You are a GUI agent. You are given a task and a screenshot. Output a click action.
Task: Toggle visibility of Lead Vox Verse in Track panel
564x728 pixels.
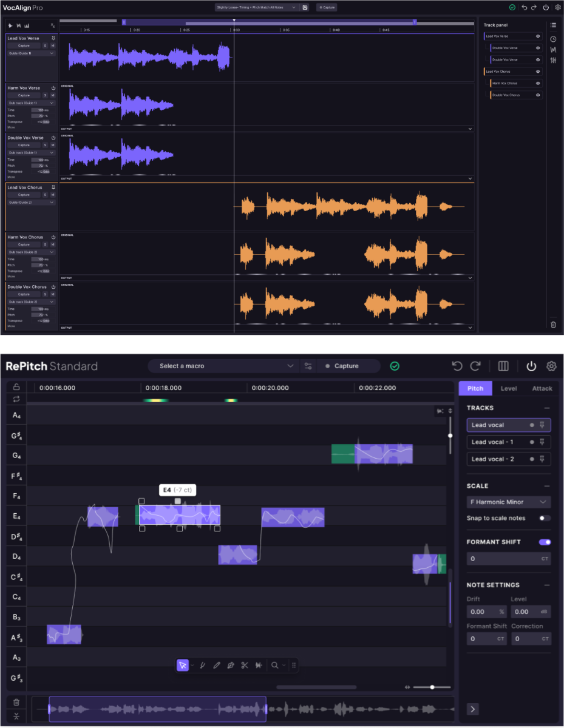538,36
